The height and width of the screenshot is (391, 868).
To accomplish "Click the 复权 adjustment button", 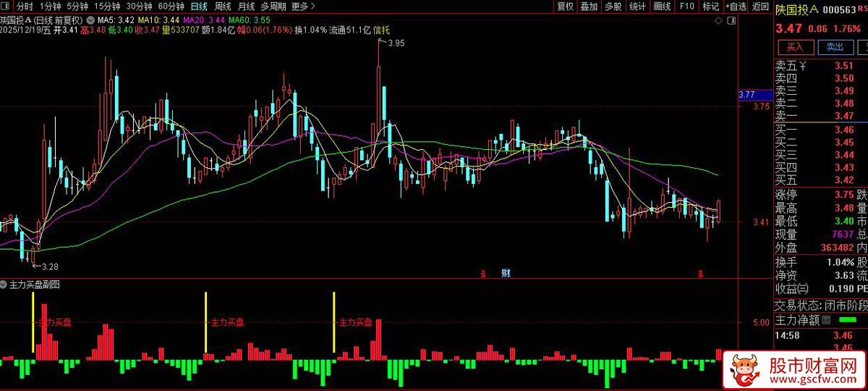I will (566, 7).
